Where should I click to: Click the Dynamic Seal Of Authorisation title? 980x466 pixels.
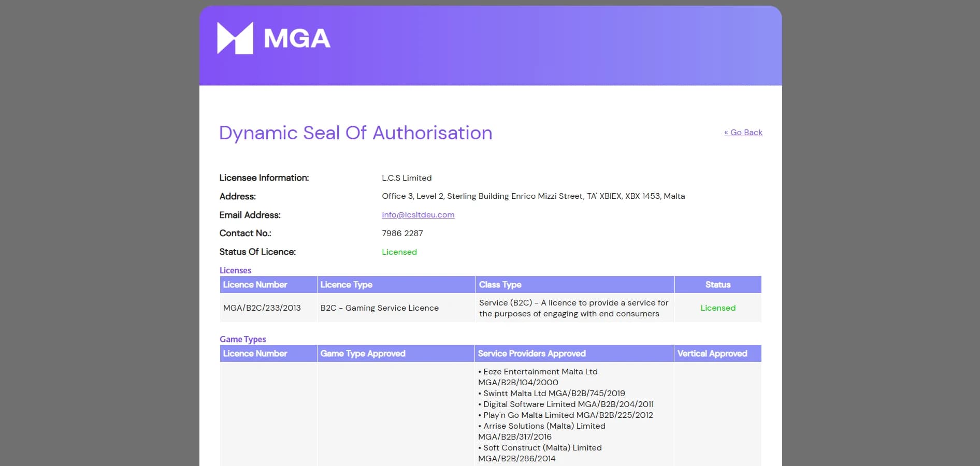point(355,133)
